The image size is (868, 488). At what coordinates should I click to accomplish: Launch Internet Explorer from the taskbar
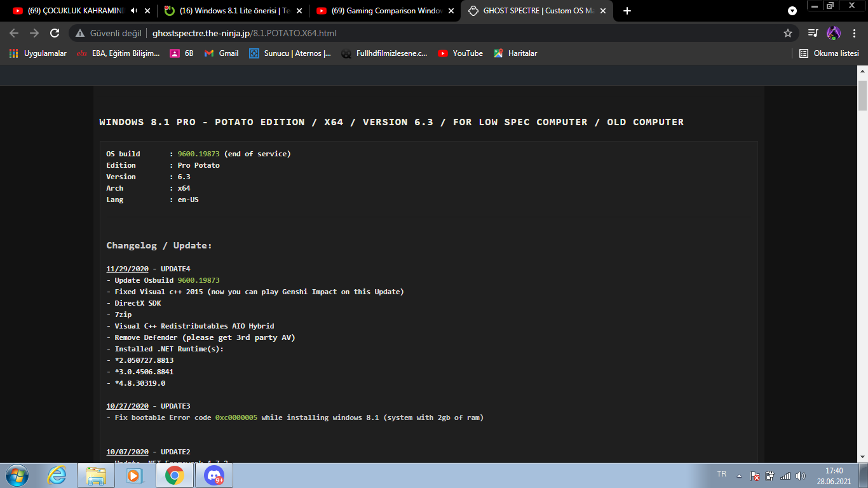57,475
